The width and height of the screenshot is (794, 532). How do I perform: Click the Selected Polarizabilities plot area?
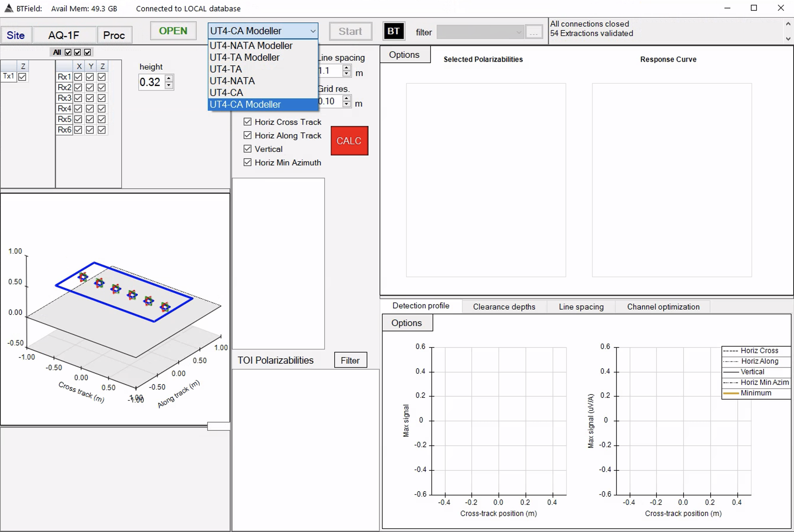click(x=486, y=180)
